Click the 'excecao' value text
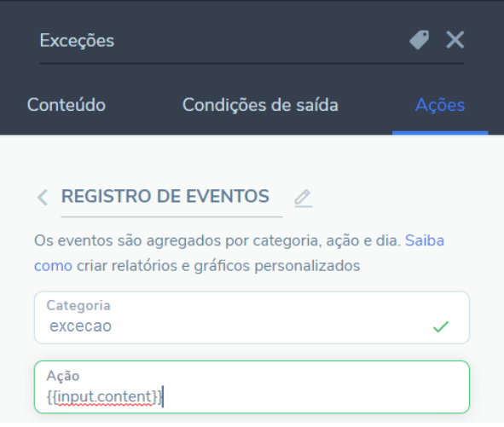504x427 pixels. tap(80, 326)
